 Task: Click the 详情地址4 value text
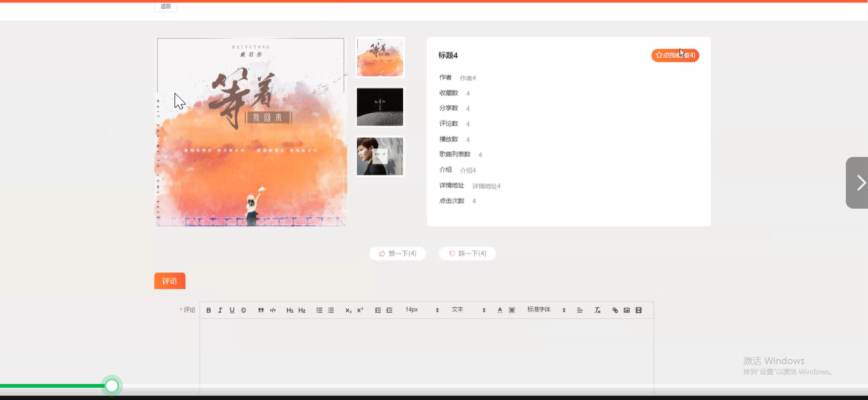486,186
